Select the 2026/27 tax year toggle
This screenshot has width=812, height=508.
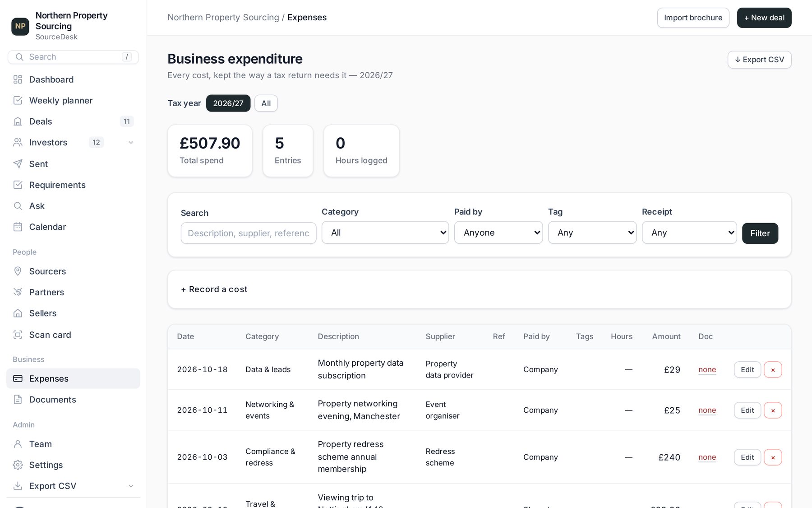228,103
